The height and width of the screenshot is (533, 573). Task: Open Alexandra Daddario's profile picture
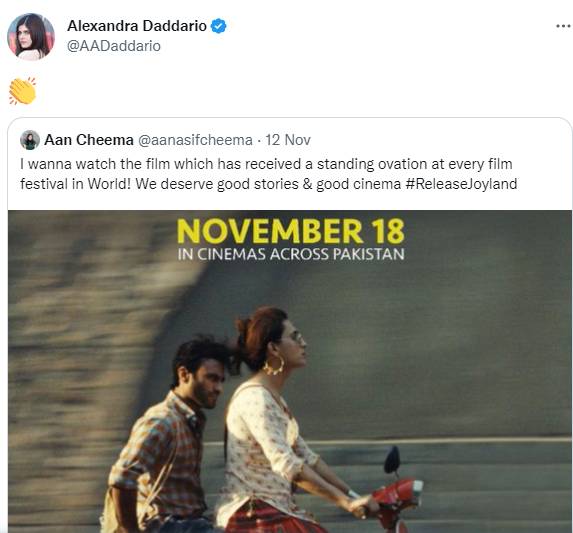(x=31, y=37)
